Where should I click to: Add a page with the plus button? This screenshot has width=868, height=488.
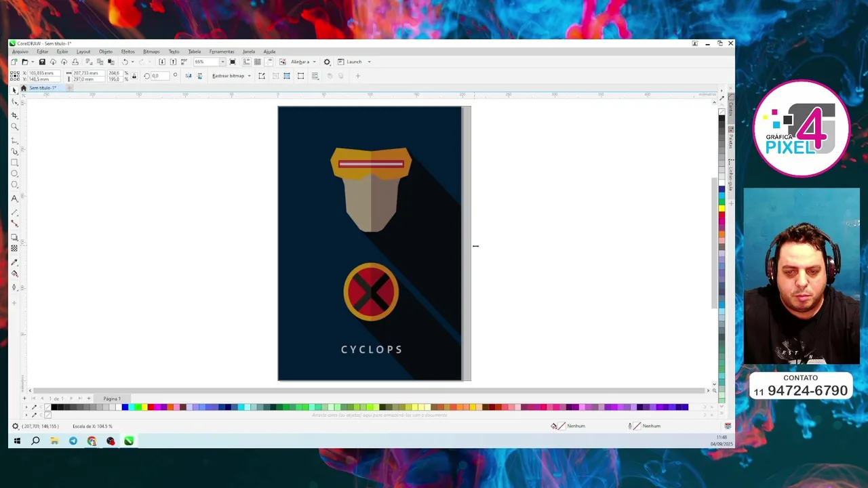click(x=89, y=399)
